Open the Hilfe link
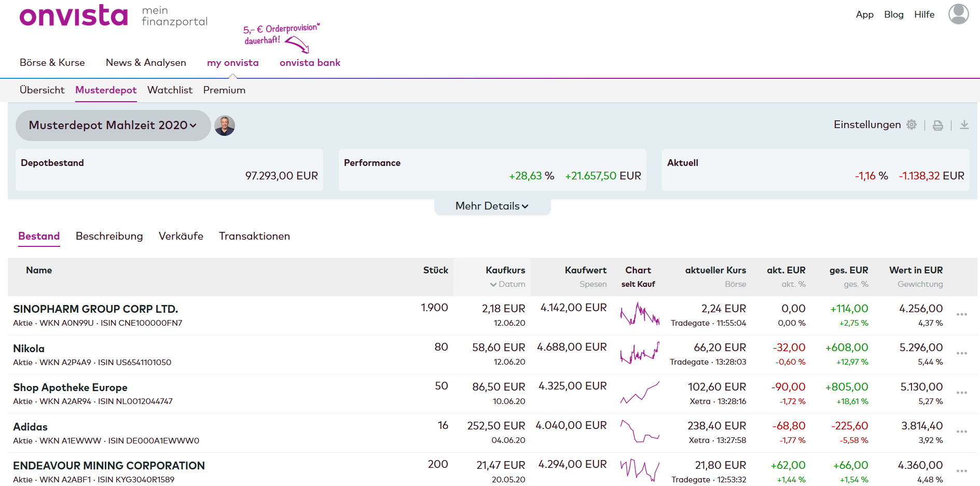Viewport: 980px width, 486px height. tap(924, 15)
